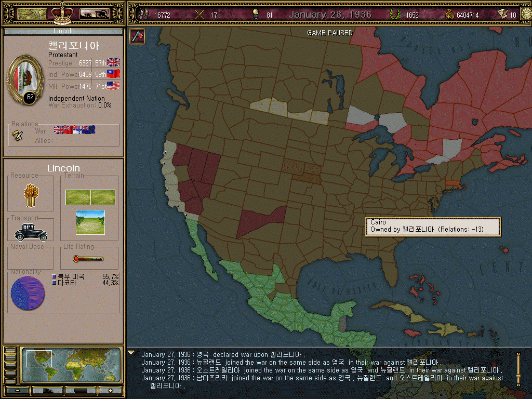Screen dimensions: 532x399
Task: Click the UK flag beside Prestige rank
Action: click(x=113, y=62)
